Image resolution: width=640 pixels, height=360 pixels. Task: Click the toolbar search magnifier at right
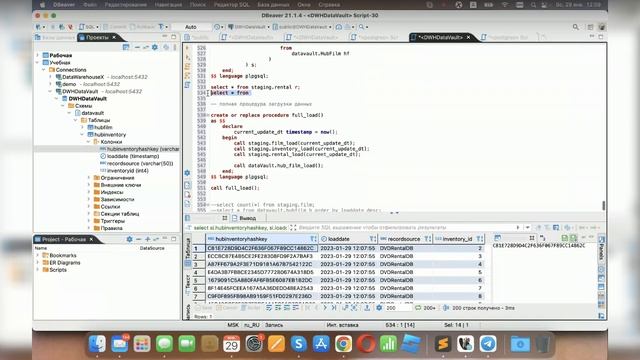(576, 27)
